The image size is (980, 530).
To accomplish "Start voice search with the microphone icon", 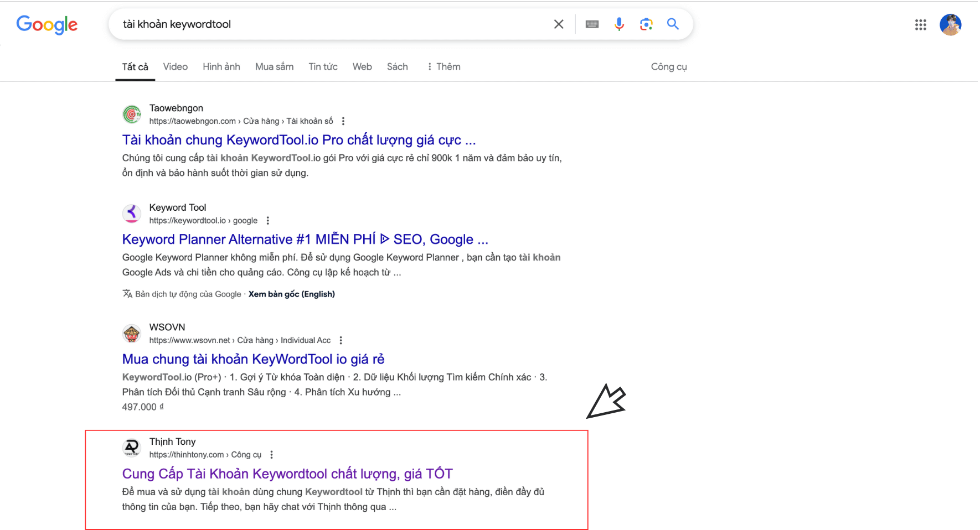I will click(x=619, y=24).
